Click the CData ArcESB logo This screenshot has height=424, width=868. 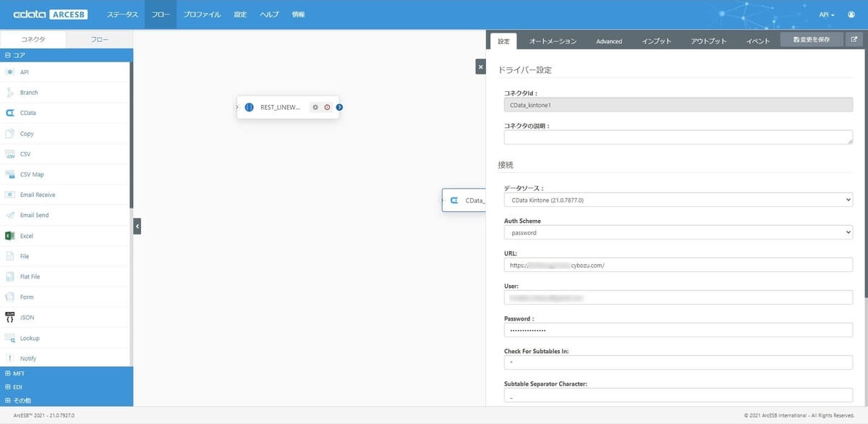pyautogui.click(x=51, y=14)
